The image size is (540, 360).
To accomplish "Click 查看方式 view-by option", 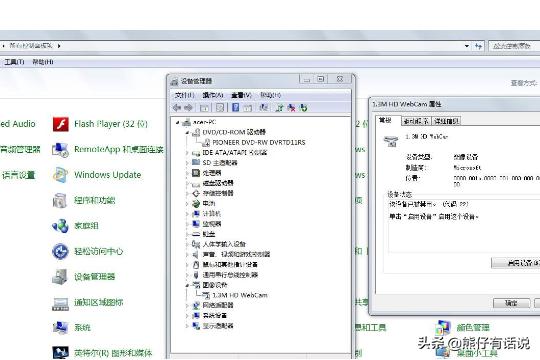I will coord(523,83).
